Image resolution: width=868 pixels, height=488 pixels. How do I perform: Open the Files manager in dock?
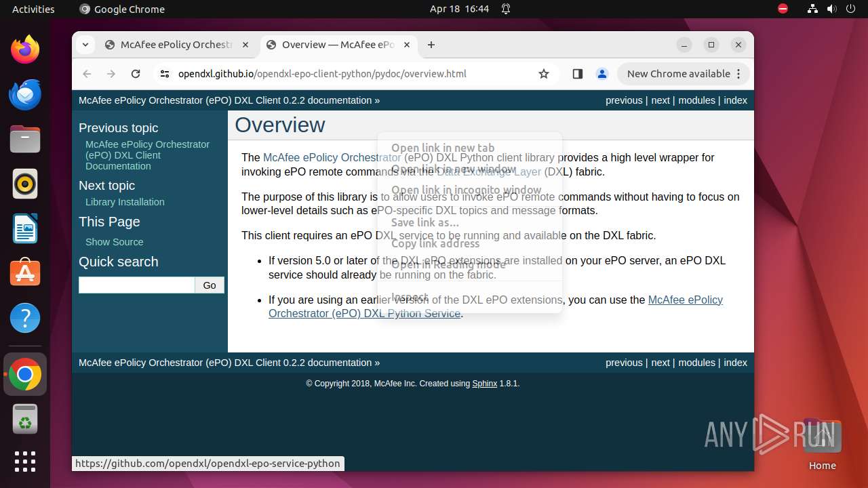click(x=25, y=139)
